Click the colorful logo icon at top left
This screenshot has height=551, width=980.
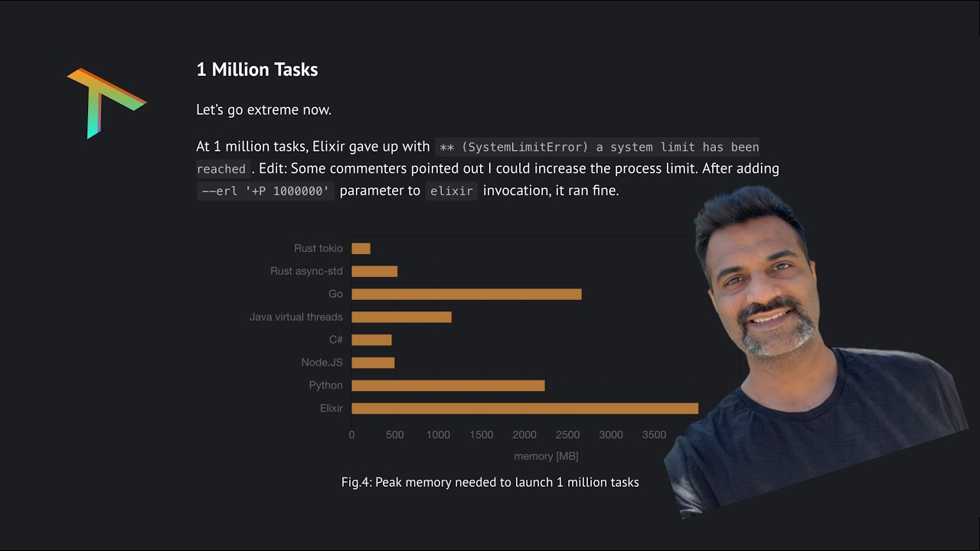click(106, 103)
